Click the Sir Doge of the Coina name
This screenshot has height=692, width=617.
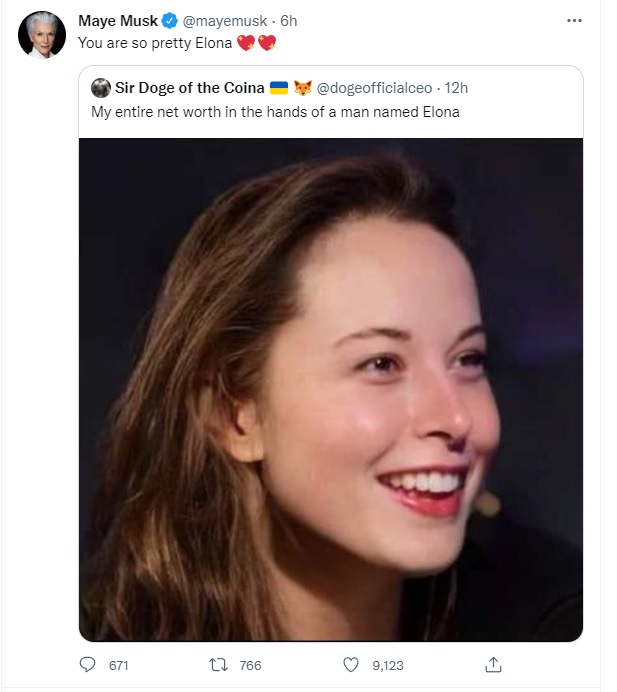tap(190, 88)
